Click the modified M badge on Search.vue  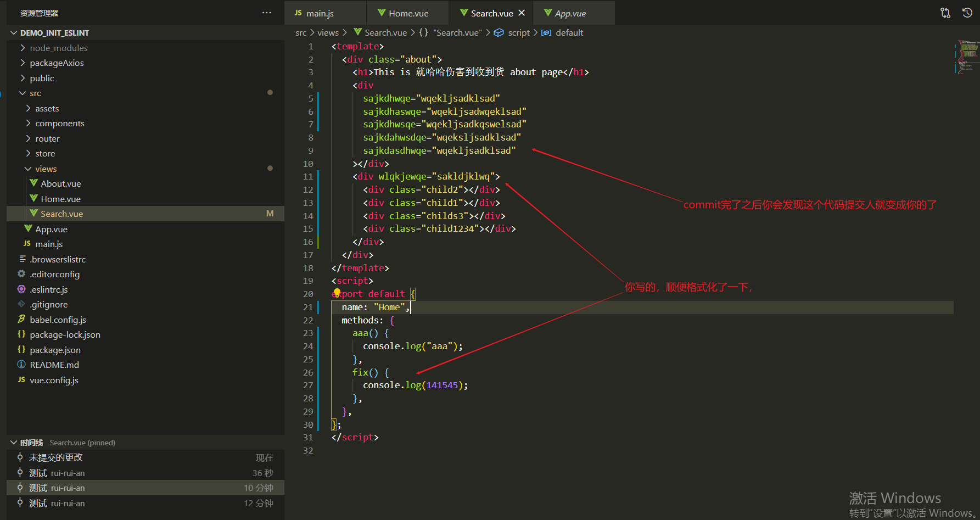click(270, 214)
